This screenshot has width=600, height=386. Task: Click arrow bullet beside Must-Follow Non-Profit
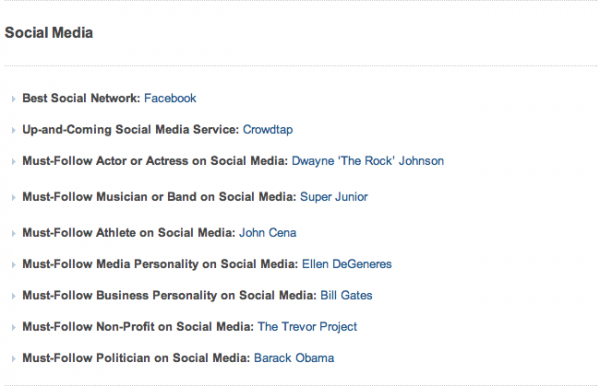tap(13, 328)
